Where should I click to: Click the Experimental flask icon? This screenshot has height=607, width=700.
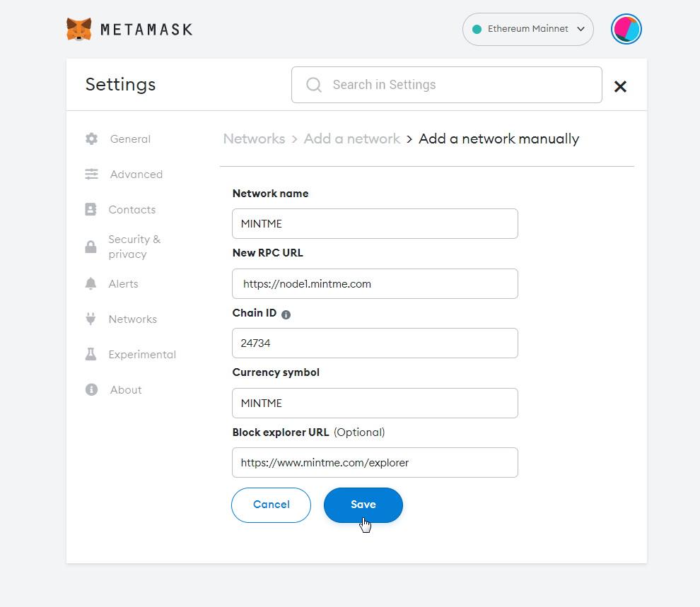[91, 355]
